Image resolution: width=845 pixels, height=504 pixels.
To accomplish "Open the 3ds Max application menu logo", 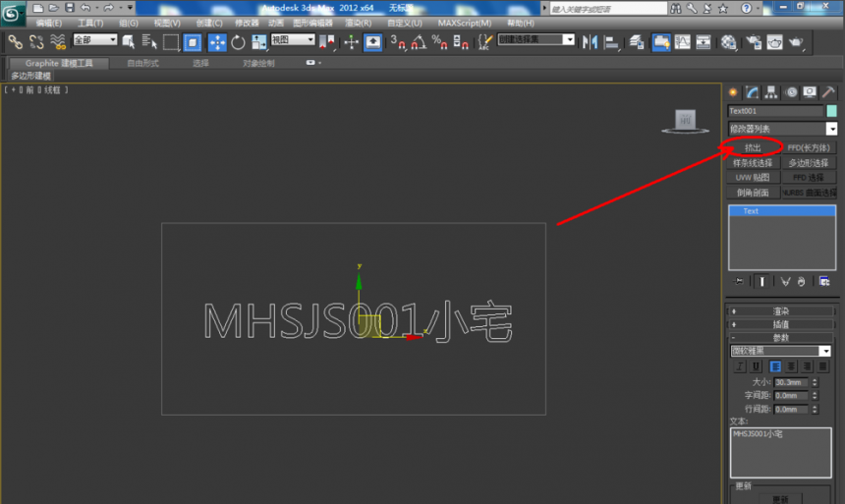I will click(12, 13).
